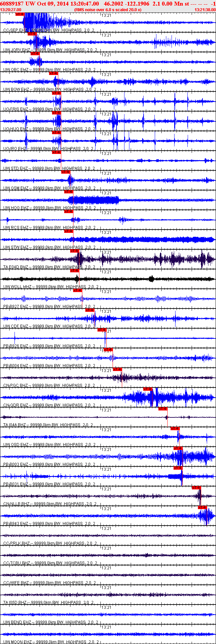Screen dimensions: 216x644
Task: Select the CC WIFE BHZ station label
Action: tap(16, 583)
